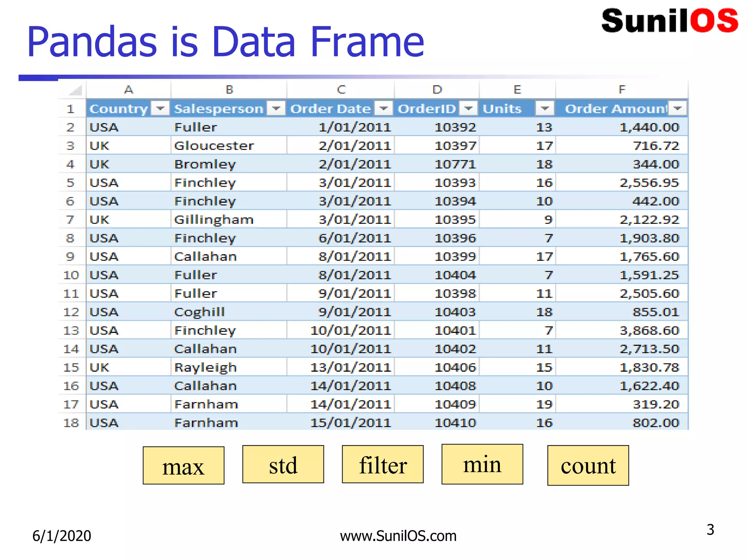Click the 802.00 order amount cell

tap(622, 423)
